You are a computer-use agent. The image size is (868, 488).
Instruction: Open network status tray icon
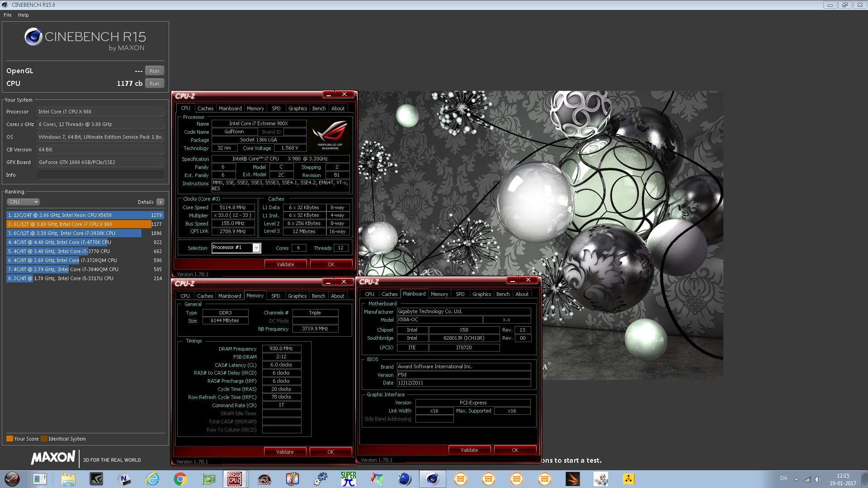click(x=807, y=479)
